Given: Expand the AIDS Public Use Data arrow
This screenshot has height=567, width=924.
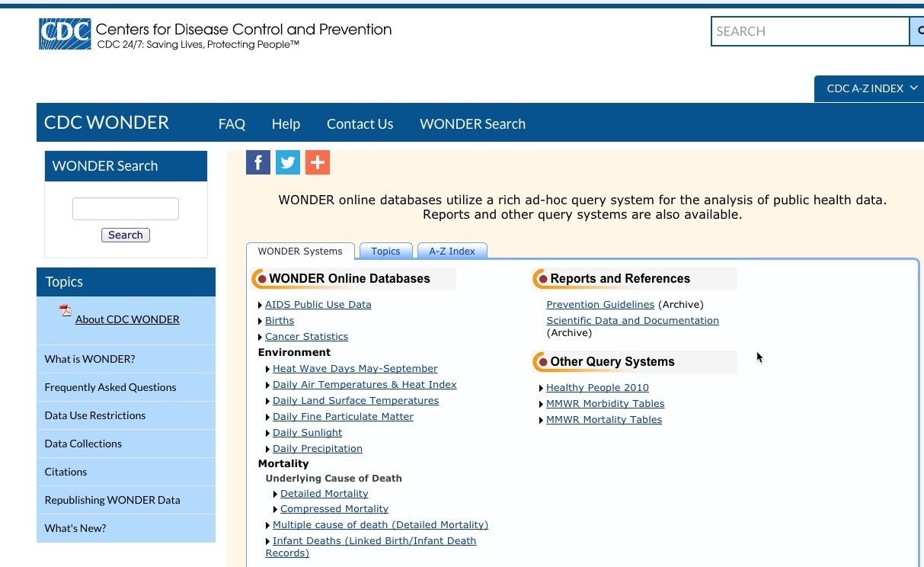Looking at the screenshot, I should tap(261, 306).
